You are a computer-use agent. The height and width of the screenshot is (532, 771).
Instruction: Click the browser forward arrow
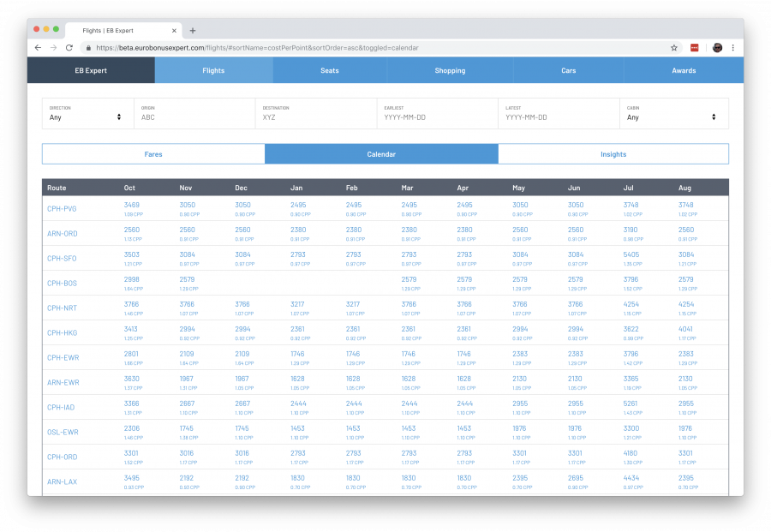(x=53, y=48)
